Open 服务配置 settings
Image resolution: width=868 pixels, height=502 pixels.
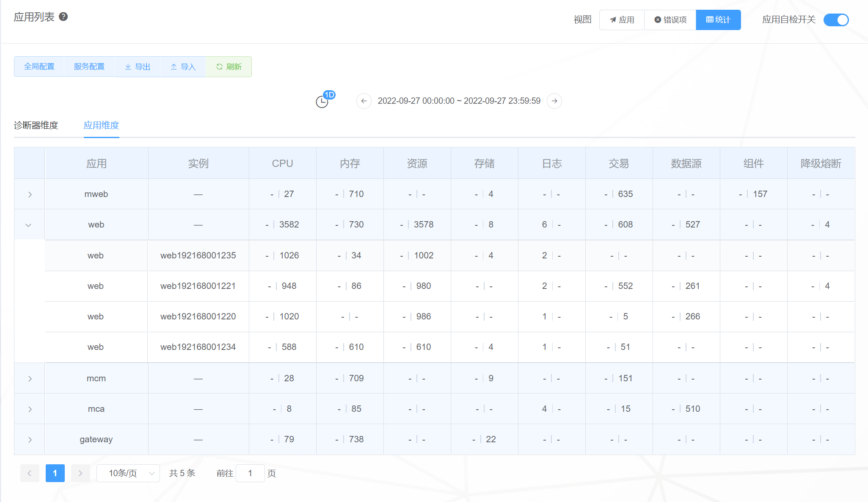point(89,67)
